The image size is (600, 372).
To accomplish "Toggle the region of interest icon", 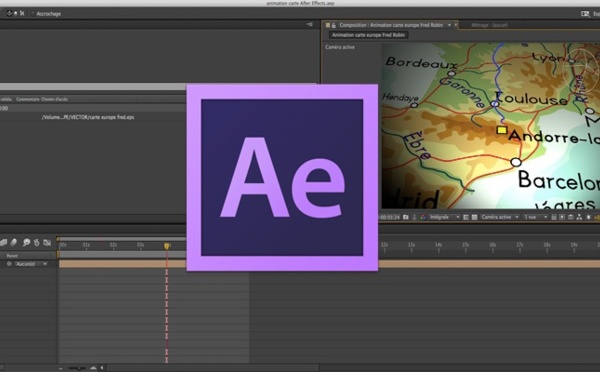I will (x=466, y=217).
